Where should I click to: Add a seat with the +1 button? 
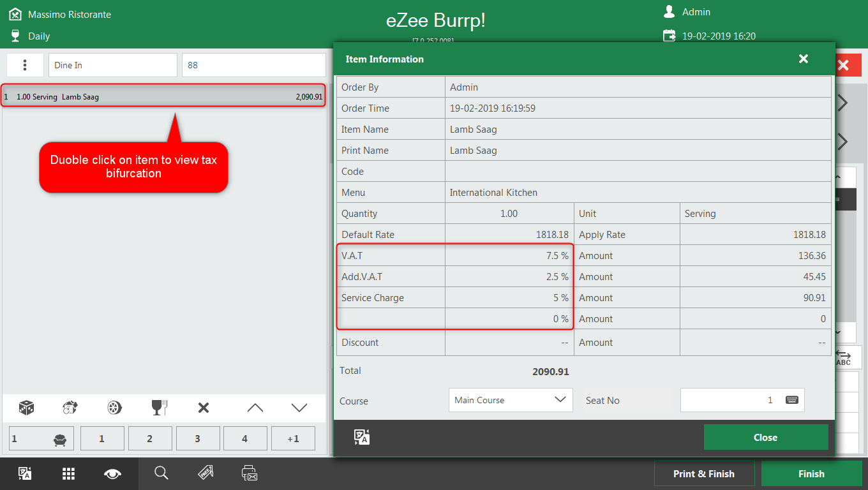coord(293,438)
